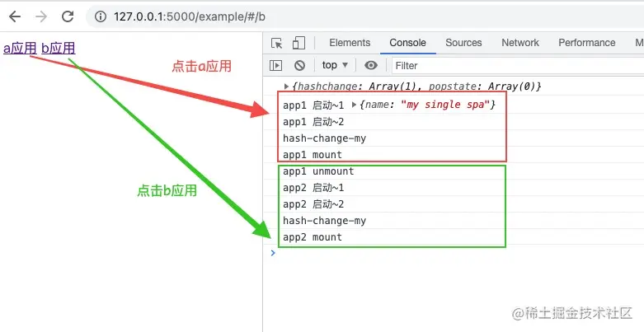Click the browser forward arrow

point(41,16)
